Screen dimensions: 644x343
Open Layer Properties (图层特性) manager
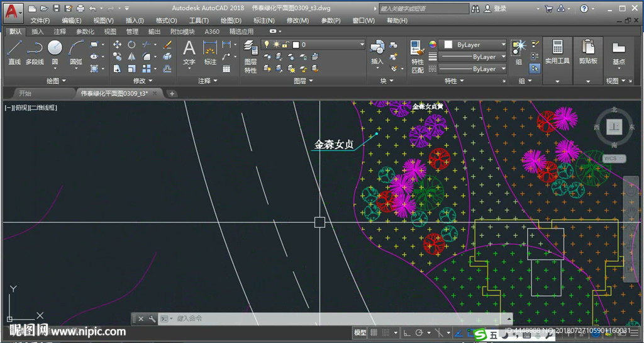(x=250, y=57)
